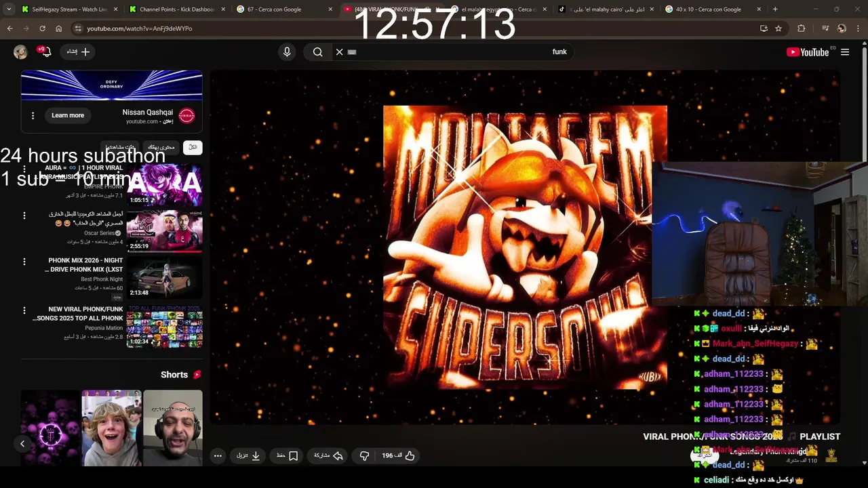Open the browser profile avatar
Image resolution: width=868 pixels, height=488 pixels.
point(842,28)
